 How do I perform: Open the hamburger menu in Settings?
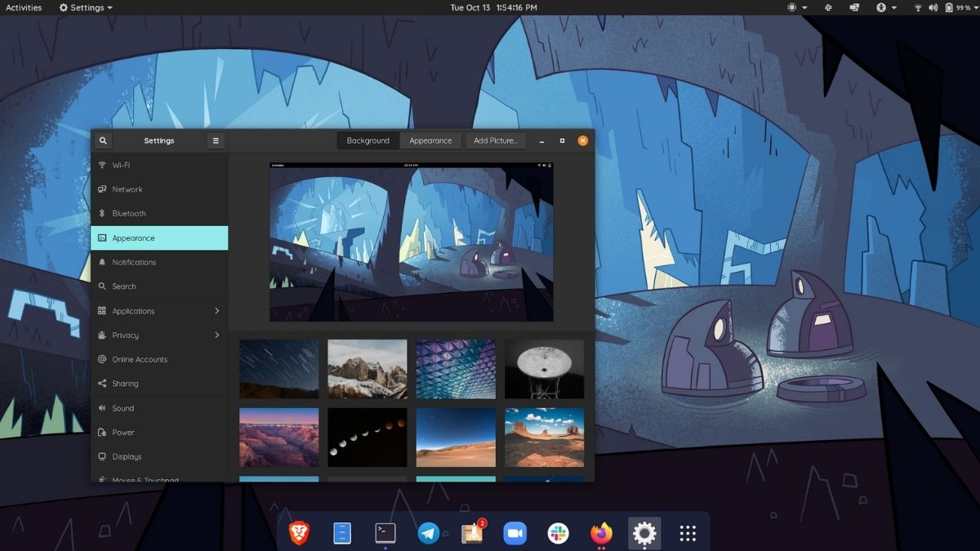pyautogui.click(x=215, y=140)
